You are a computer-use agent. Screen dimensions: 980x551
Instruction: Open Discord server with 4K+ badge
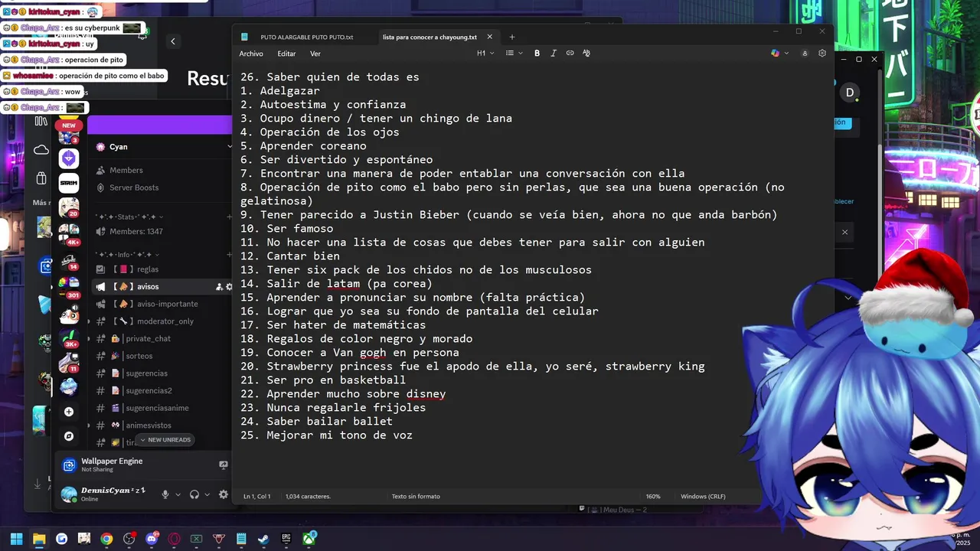click(x=69, y=233)
